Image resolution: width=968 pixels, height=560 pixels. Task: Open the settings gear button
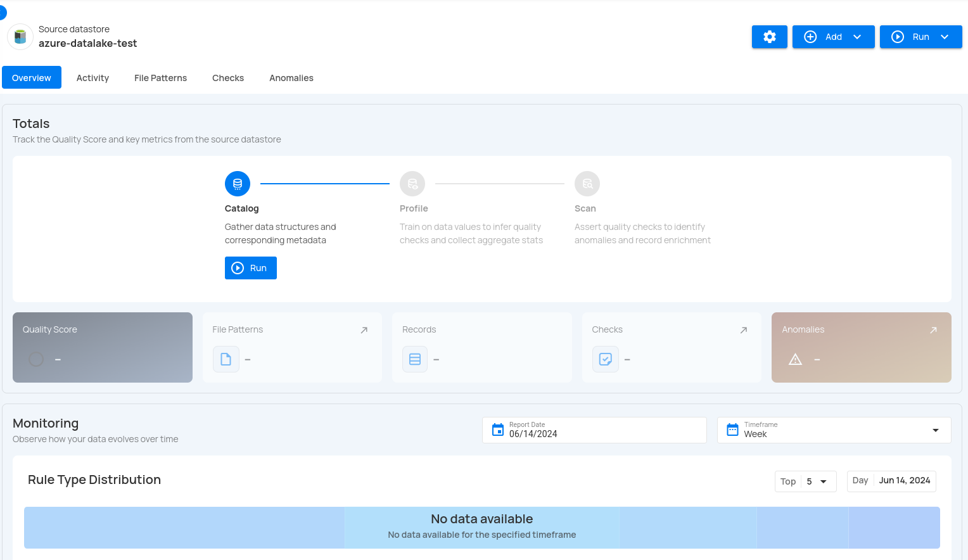pos(769,37)
